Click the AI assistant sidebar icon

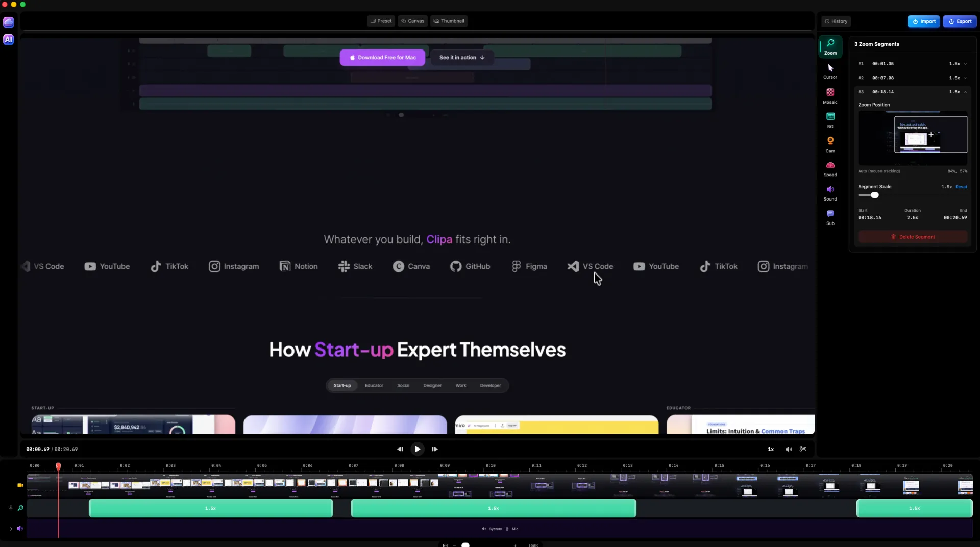(9, 39)
